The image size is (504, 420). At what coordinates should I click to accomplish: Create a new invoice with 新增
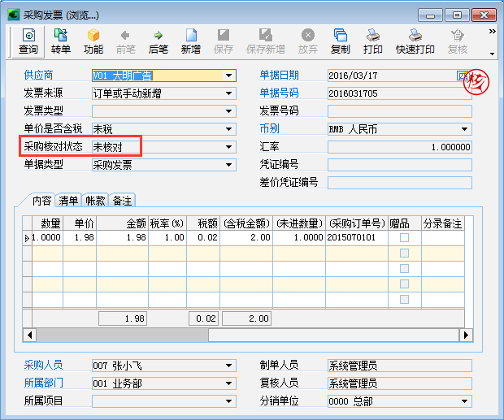point(191,41)
